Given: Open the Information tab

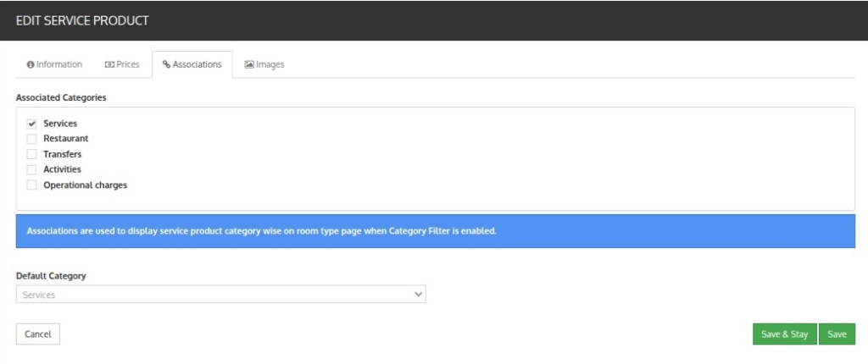Looking at the screenshot, I should coord(54,64).
